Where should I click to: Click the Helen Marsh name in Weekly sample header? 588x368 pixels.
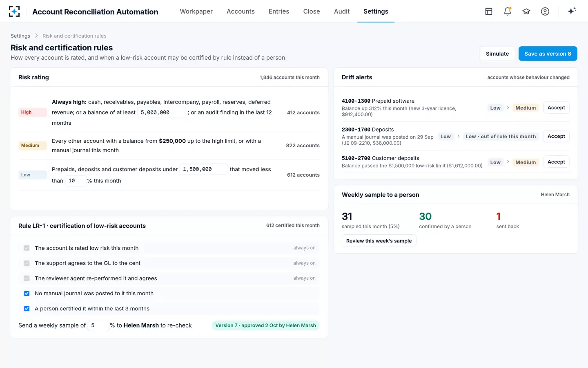pyautogui.click(x=555, y=195)
